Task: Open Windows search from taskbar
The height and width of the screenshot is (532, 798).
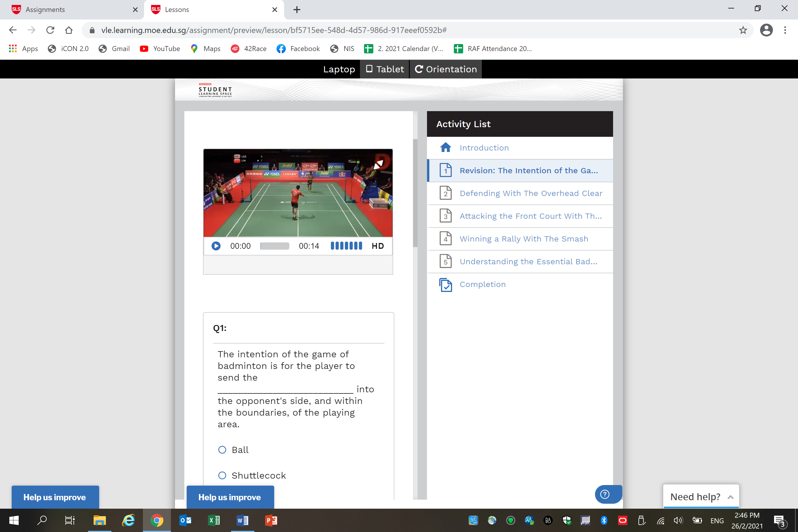Action: (42, 520)
